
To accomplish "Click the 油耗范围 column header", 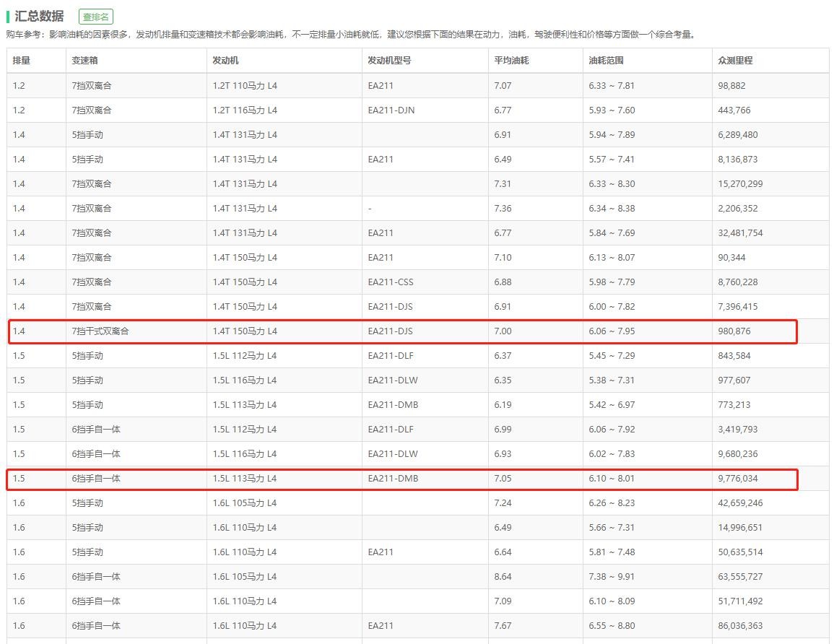I will [x=606, y=61].
